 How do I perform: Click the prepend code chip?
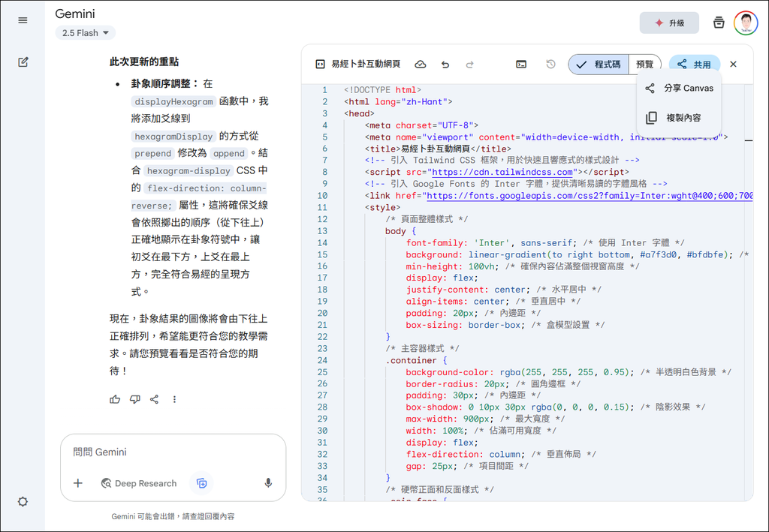[152, 153]
